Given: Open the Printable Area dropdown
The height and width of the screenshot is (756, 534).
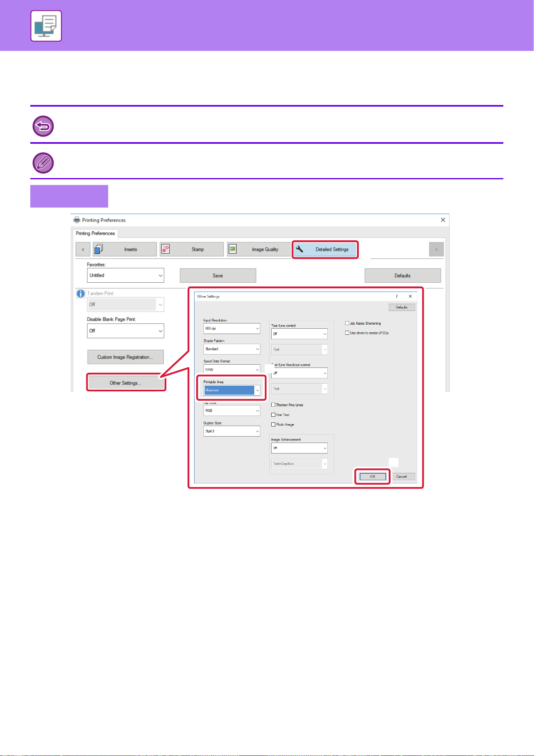Looking at the screenshot, I should point(232,390).
